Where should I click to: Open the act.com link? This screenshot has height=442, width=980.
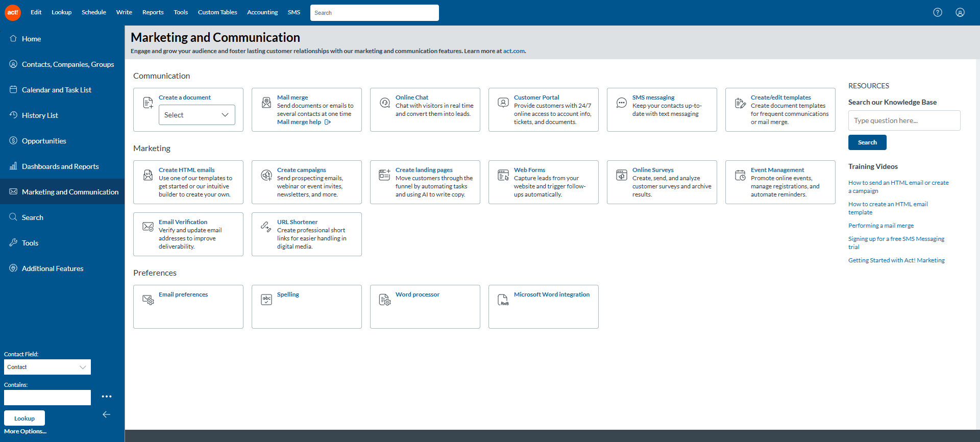click(513, 51)
